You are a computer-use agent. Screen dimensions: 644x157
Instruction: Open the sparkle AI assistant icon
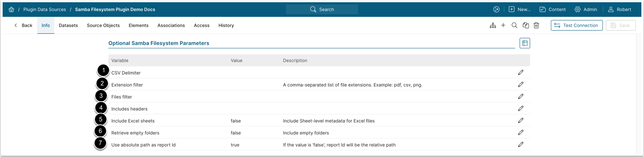click(x=496, y=9)
